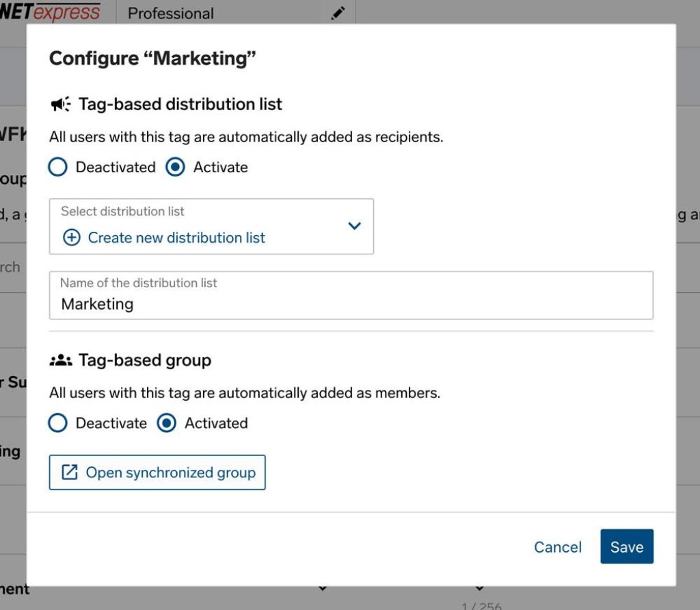
Task: Choose the Activated radio for tag-based group
Action: click(167, 423)
